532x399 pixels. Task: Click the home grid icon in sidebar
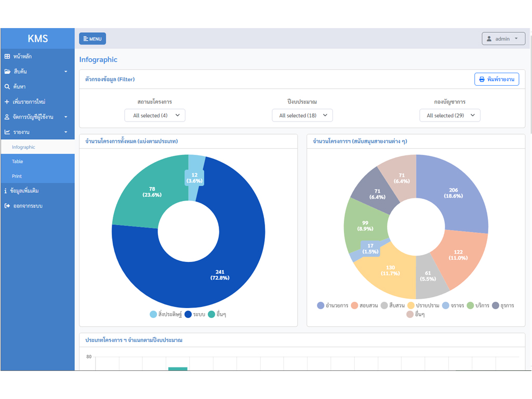click(7, 56)
